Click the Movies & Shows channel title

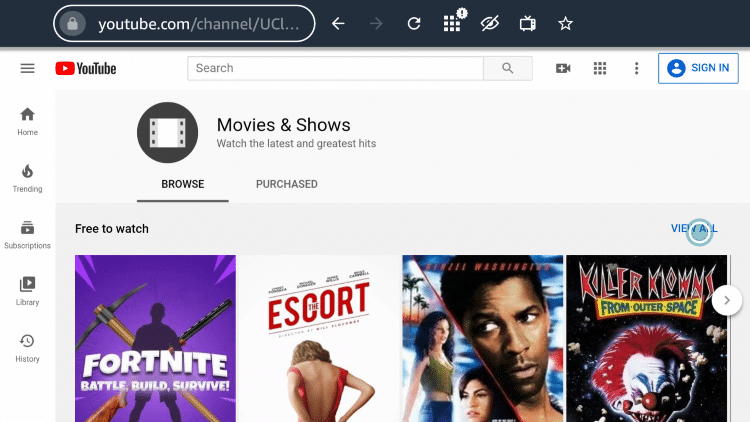[x=284, y=125]
